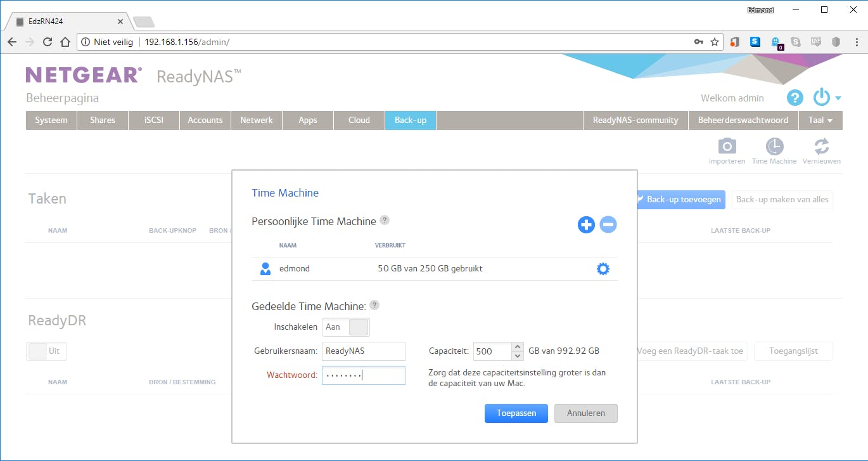
Task: Open the Cloud tab
Action: [x=359, y=120]
